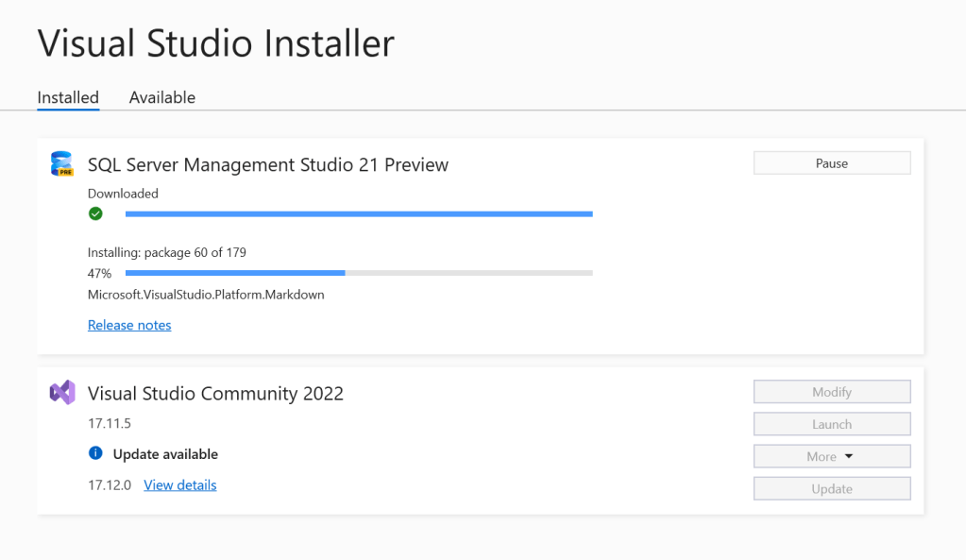Click the Microsoft.VisualStudio.Platform.Markdown package name
The image size is (966, 560).
[206, 295]
